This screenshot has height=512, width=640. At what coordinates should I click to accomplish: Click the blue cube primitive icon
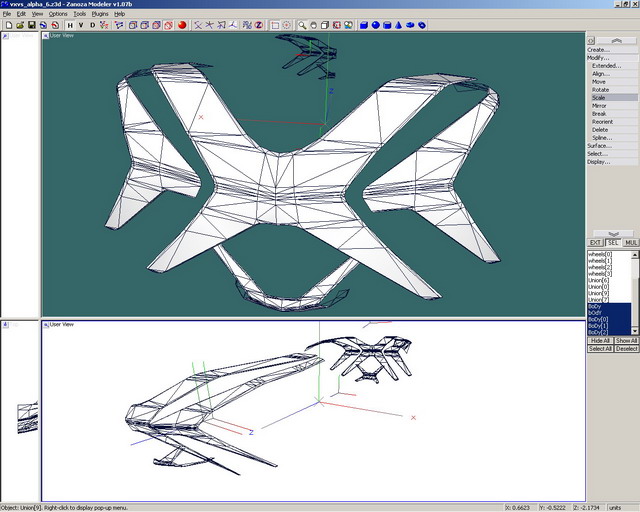point(363,25)
